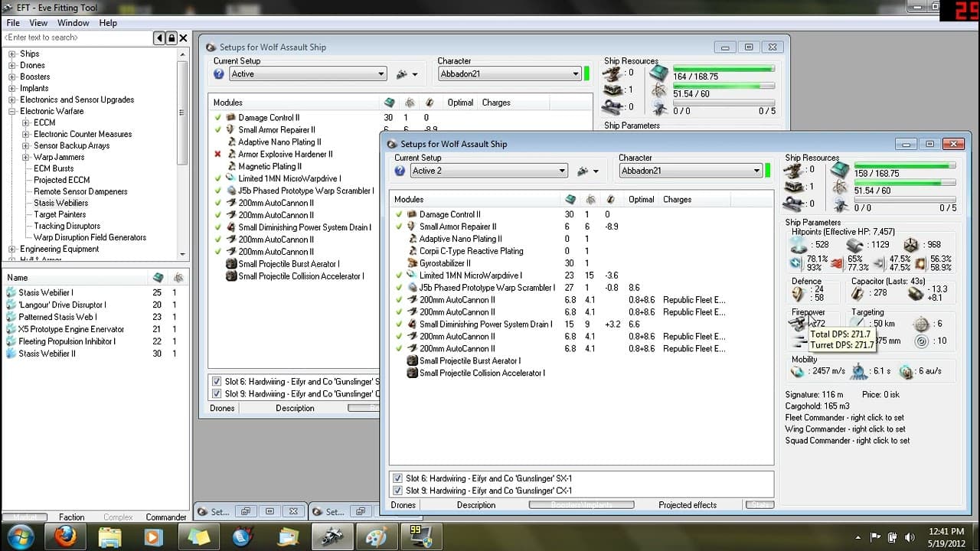
Task: Uncheck Slot 9 Hardwiring Gunslinger CX-1 in front window
Action: click(397, 491)
